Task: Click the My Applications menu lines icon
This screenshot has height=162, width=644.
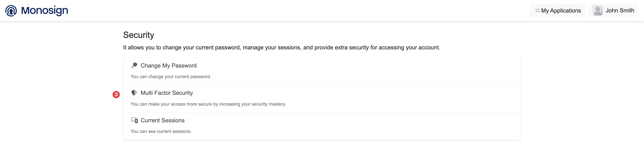Action: pos(537,11)
